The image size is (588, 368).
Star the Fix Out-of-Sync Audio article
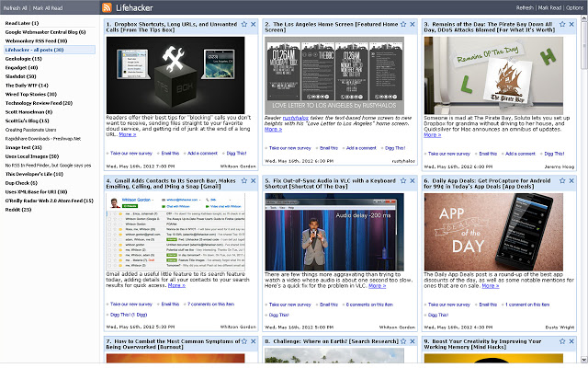403,180
